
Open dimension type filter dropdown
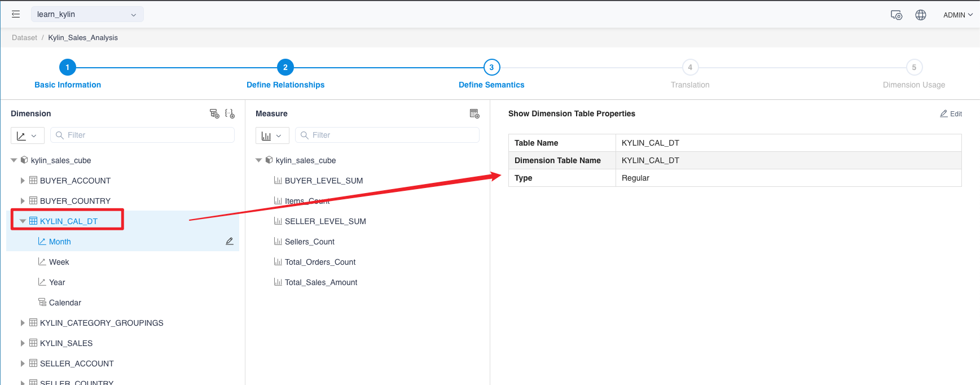(27, 135)
